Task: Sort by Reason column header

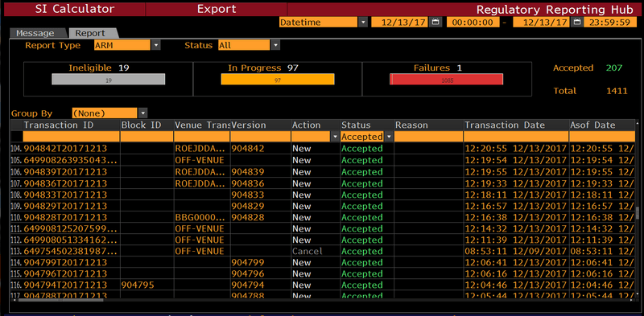Action: (429, 125)
